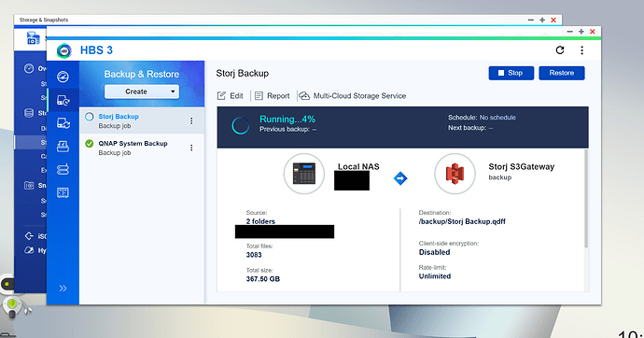Viewport: 644px width, 338px height.
Task: Open Overview icon in Storage & Snapshots window
Action: coord(29,68)
